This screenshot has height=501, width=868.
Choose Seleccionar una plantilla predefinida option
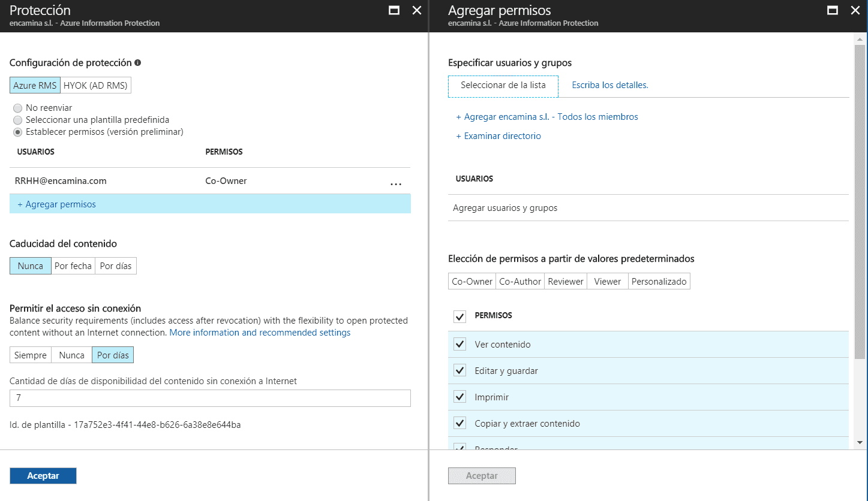(x=18, y=120)
